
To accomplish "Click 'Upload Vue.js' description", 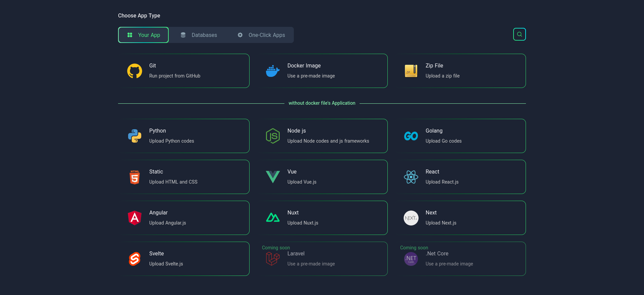I will pyautogui.click(x=302, y=182).
